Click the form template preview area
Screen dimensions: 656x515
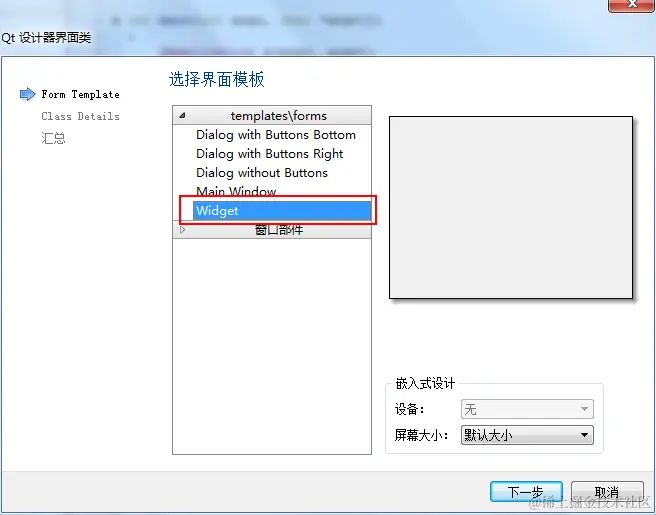[511, 208]
